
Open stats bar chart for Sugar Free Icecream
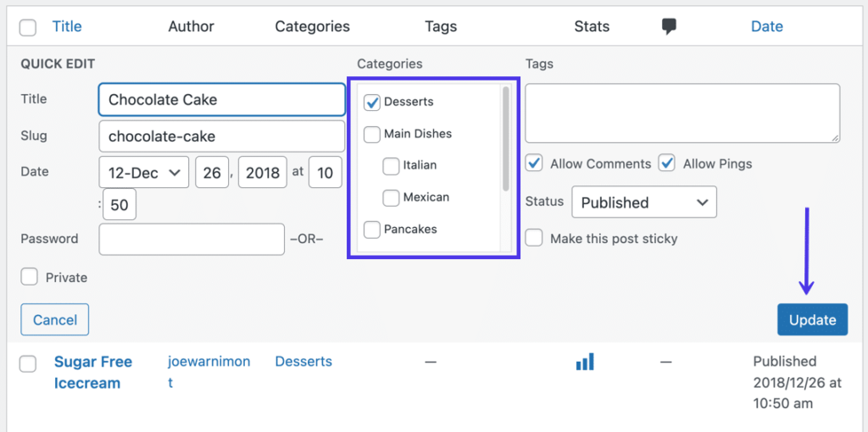pyautogui.click(x=584, y=362)
